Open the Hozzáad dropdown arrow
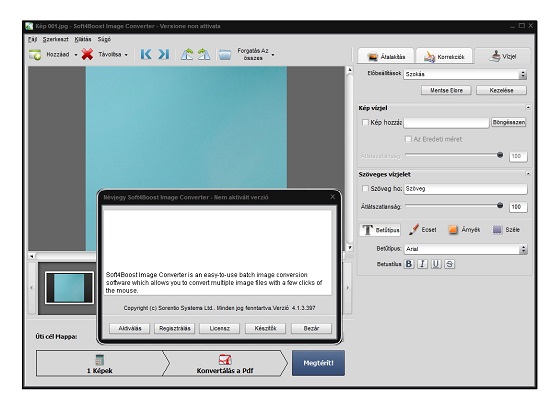 point(76,55)
